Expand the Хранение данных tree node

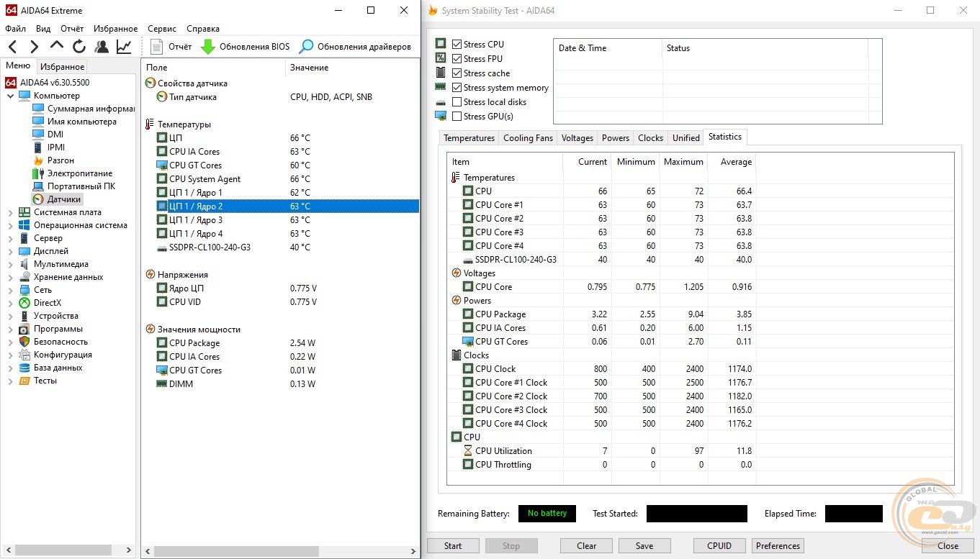pos(11,277)
